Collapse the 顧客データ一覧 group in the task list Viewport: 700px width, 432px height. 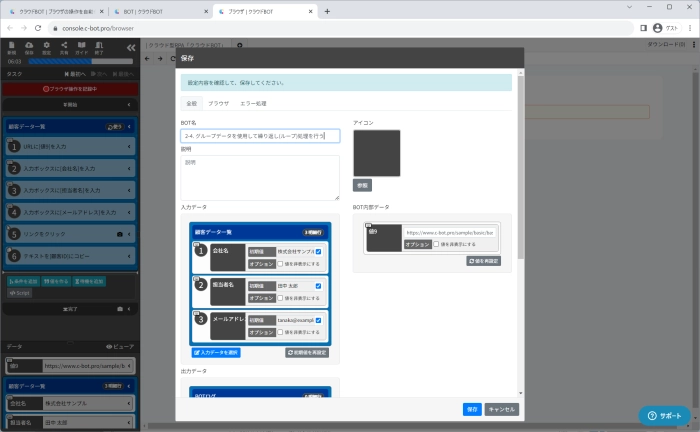(130, 127)
